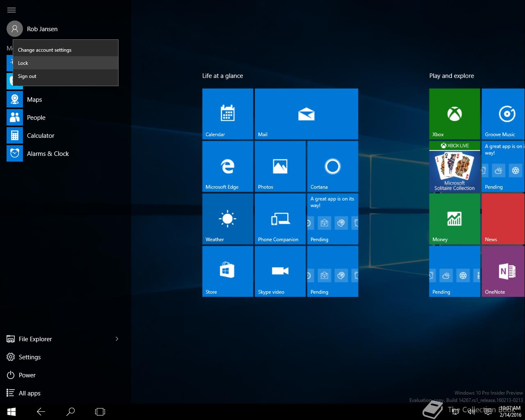Open the Groove Music tile
525x420 pixels.
[x=503, y=114]
